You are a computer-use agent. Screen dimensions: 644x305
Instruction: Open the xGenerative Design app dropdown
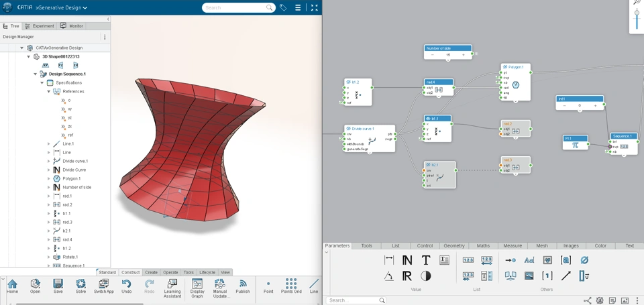pyautogui.click(x=85, y=8)
